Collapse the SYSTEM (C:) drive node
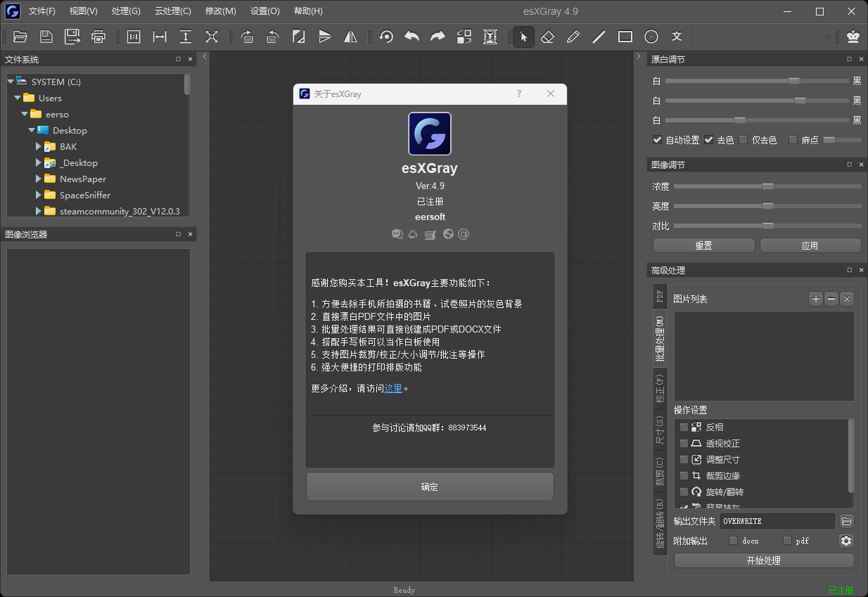 click(11, 82)
